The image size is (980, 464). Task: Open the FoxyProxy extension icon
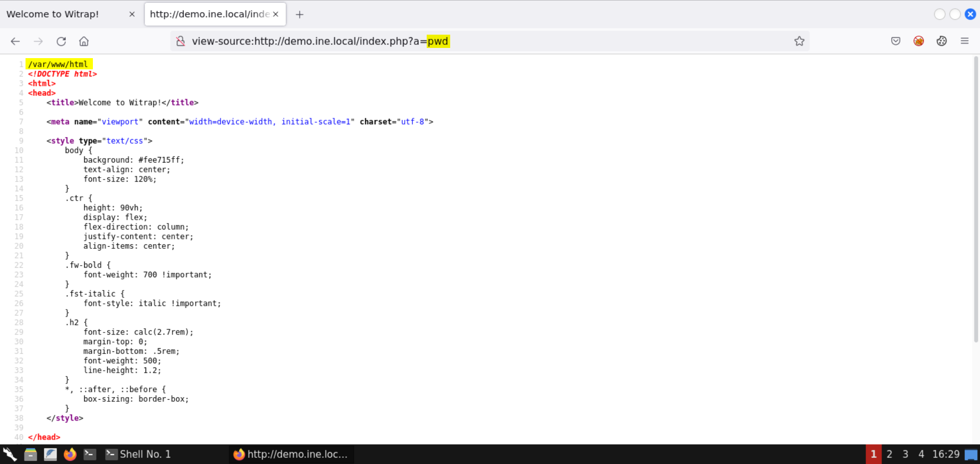tap(919, 41)
